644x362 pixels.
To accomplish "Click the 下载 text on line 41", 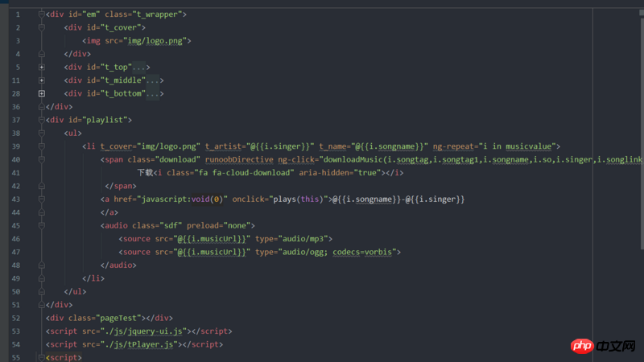I will (145, 173).
